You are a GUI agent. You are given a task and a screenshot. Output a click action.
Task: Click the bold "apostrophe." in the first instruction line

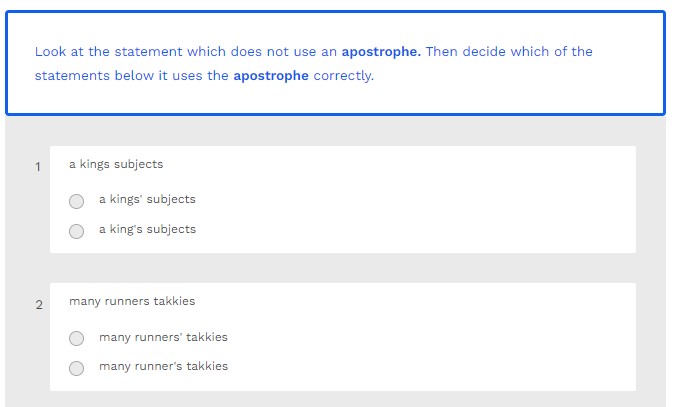381,52
